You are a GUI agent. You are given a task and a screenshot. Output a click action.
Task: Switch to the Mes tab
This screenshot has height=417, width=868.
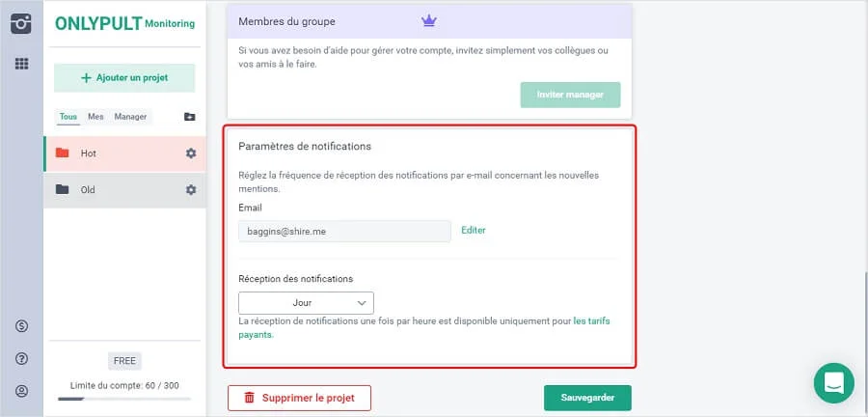[x=95, y=117]
